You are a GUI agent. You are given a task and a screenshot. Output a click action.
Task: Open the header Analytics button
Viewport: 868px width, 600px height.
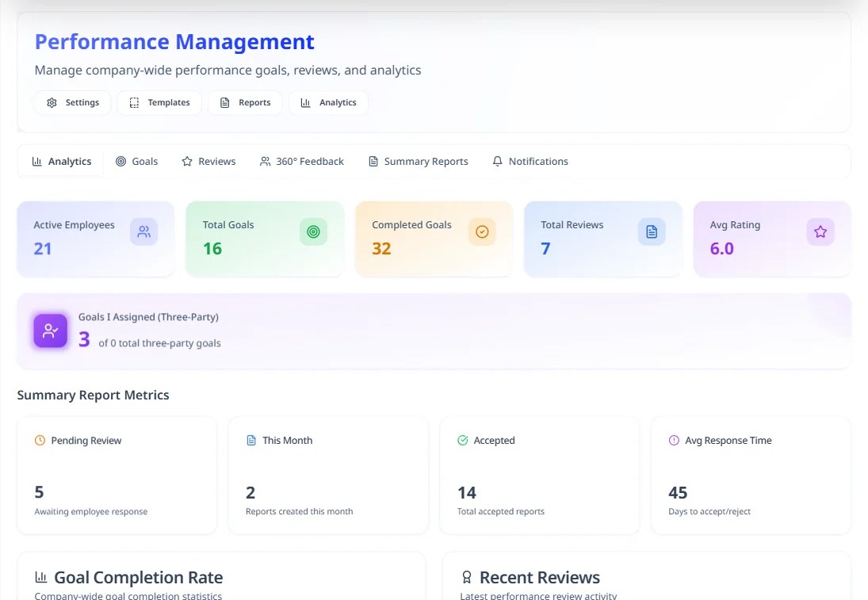click(328, 102)
